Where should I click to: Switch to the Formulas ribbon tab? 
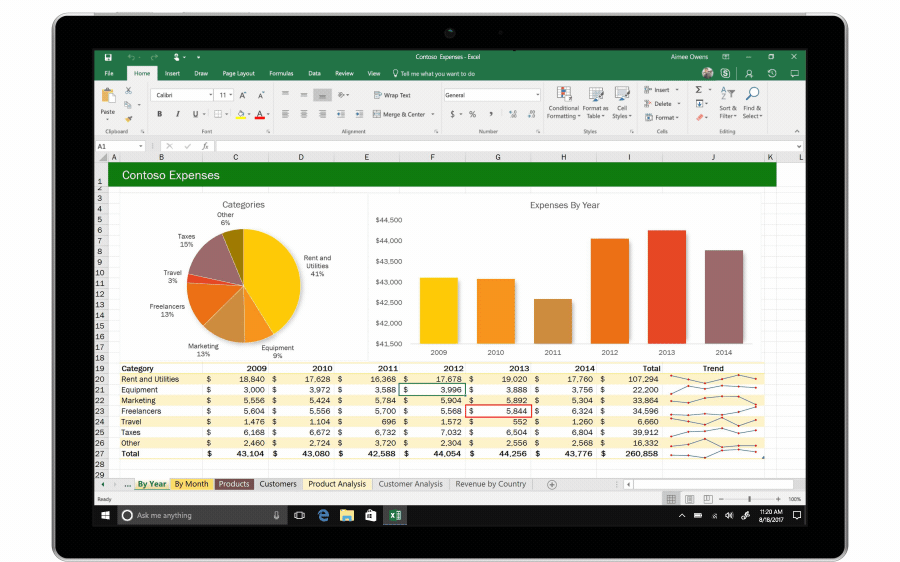pyautogui.click(x=281, y=73)
